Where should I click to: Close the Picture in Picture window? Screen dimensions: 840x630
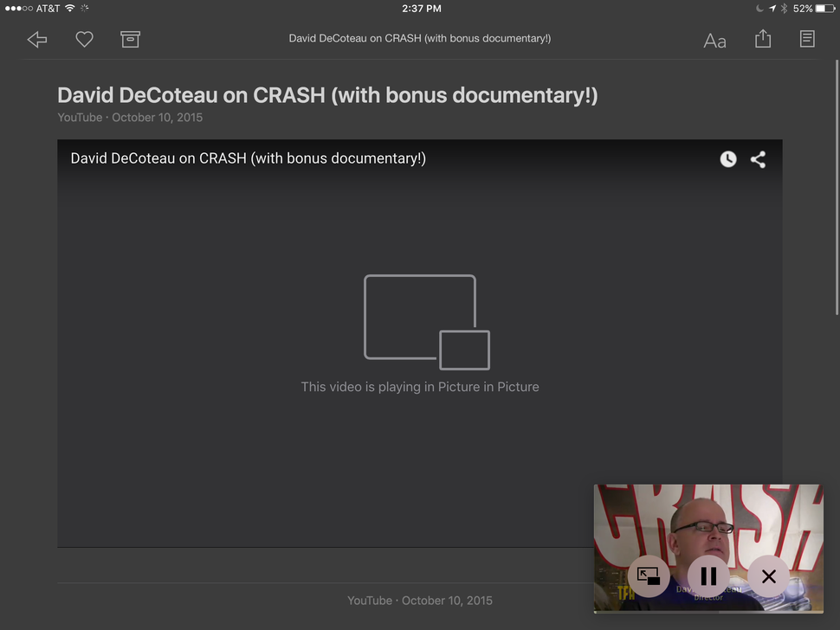point(768,576)
